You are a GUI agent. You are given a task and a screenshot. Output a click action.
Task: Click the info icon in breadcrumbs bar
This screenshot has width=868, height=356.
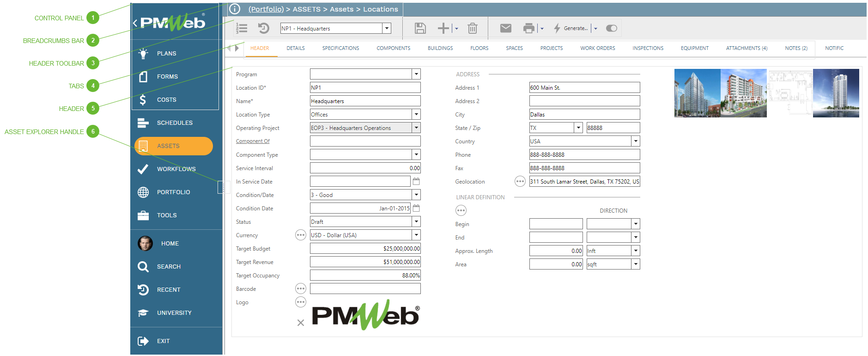click(235, 9)
